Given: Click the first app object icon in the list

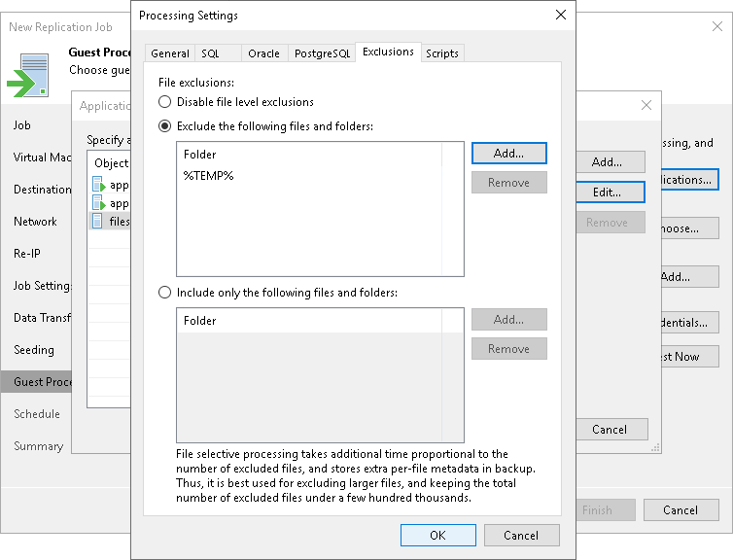Looking at the screenshot, I should click(x=98, y=185).
